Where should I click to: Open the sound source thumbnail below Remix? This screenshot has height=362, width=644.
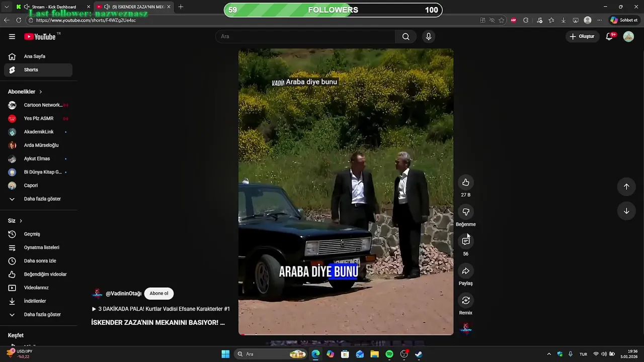click(466, 329)
